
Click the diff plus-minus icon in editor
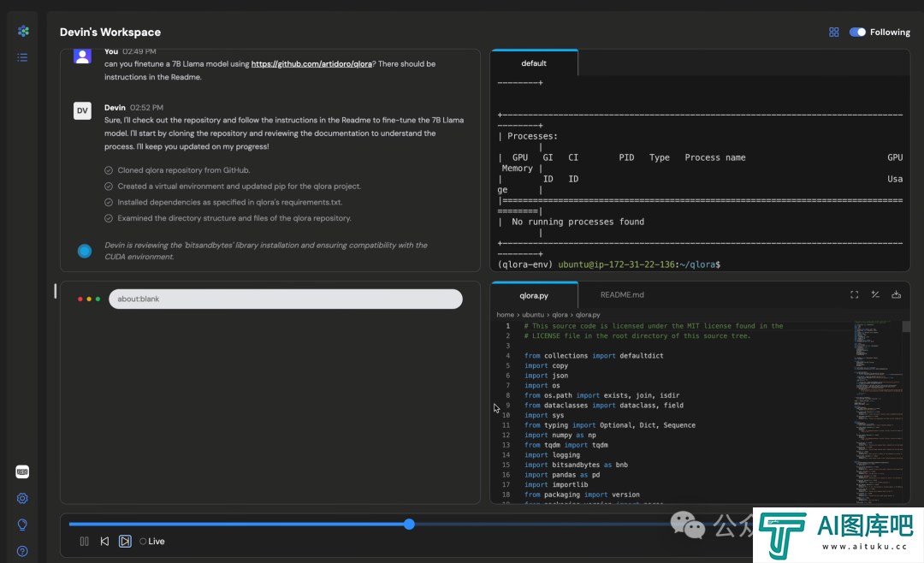[875, 295]
